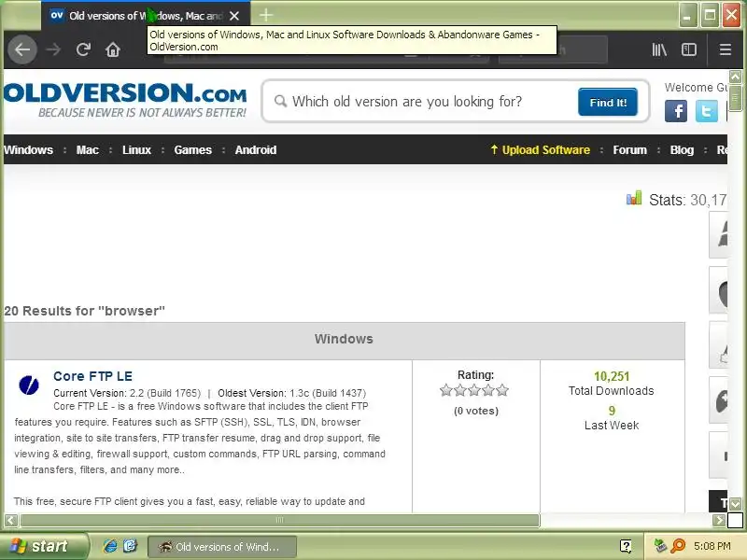Open a new tab with plus button
The height and width of the screenshot is (560, 747).
point(266,15)
